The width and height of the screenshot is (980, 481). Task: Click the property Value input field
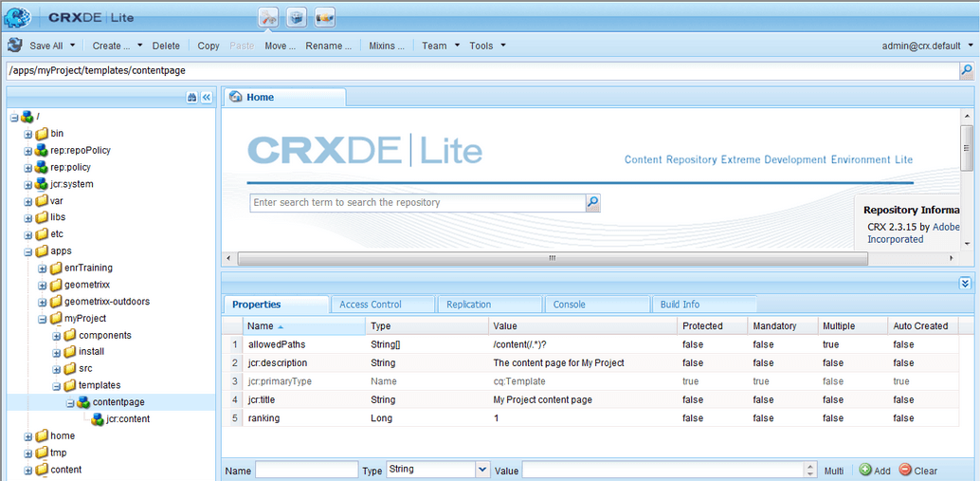pyautogui.click(x=663, y=470)
